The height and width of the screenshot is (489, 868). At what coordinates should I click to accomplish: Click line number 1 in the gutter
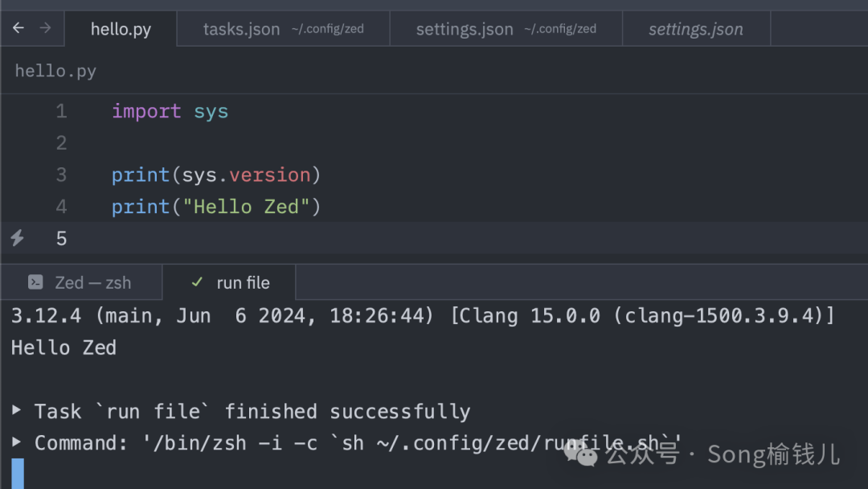[x=61, y=111]
